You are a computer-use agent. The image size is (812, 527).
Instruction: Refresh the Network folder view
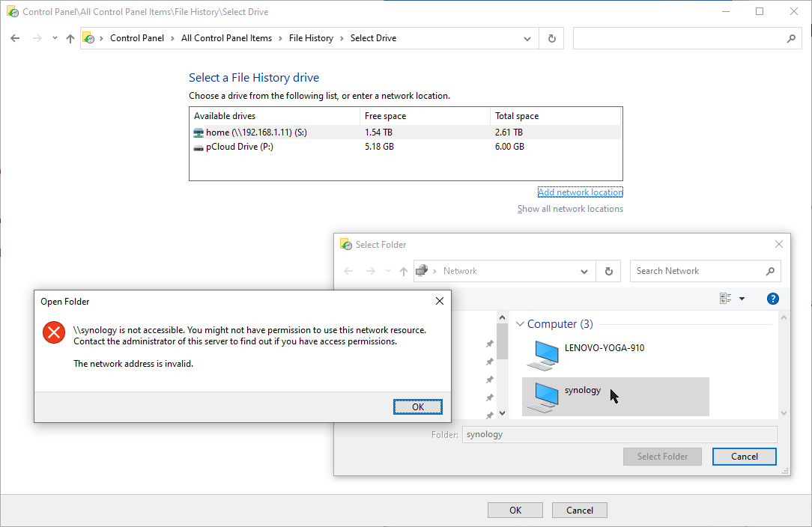coord(609,271)
